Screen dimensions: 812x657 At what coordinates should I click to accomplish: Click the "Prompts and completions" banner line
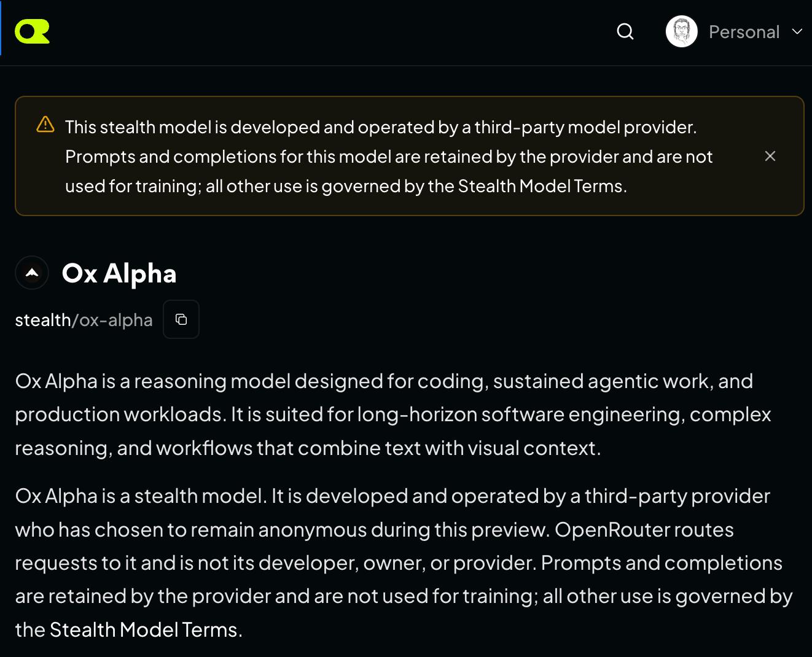tap(389, 157)
